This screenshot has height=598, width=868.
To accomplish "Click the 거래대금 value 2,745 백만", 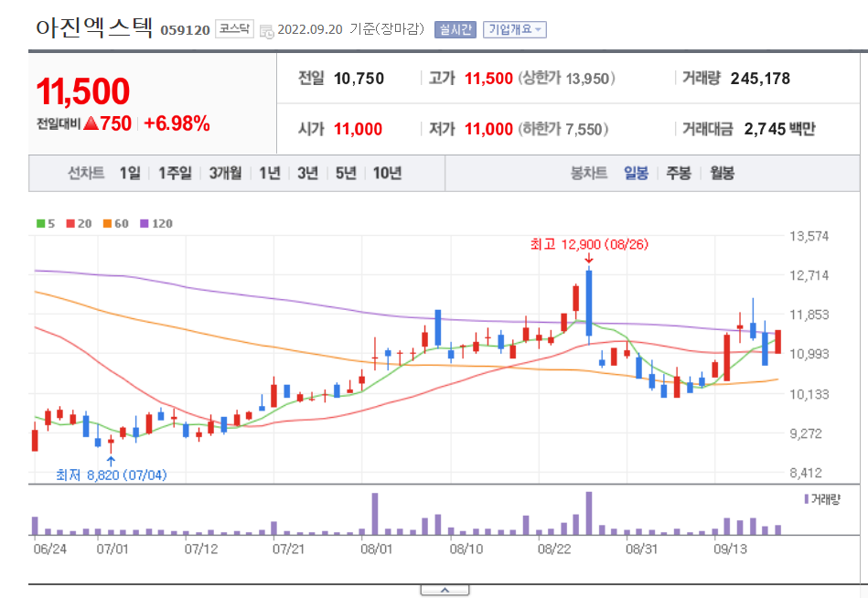I will (779, 130).
